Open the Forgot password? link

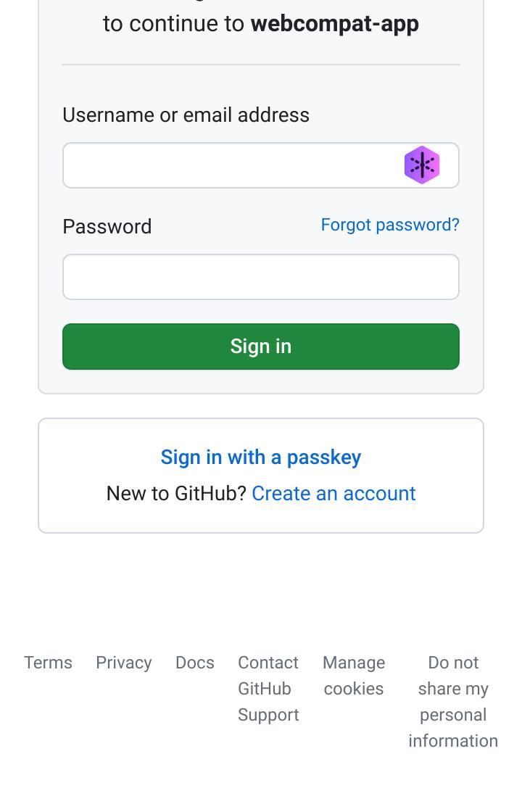pos(390,225)
